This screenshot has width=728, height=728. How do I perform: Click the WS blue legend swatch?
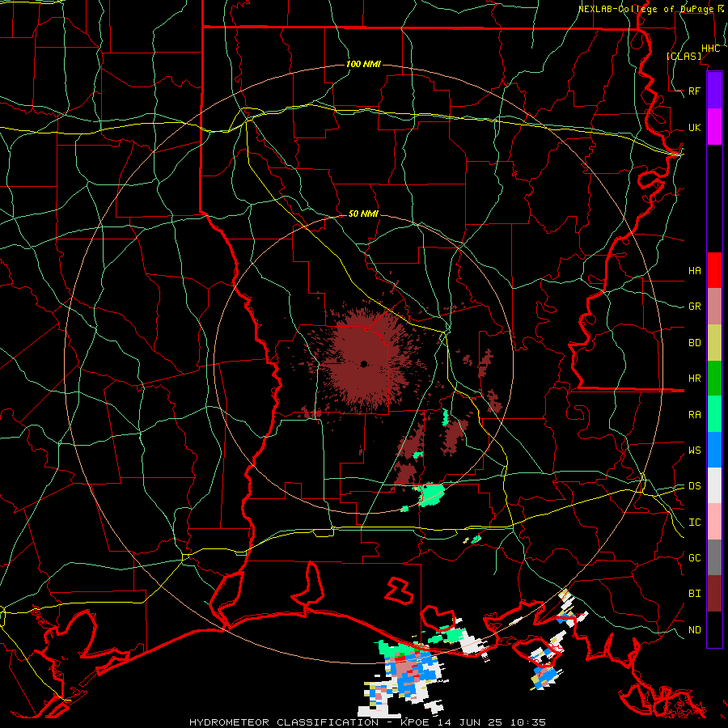click(714, 450)
